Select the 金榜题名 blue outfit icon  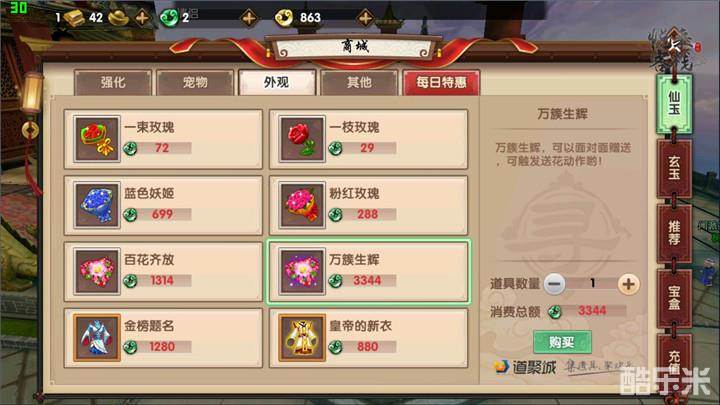coord(97,338)
